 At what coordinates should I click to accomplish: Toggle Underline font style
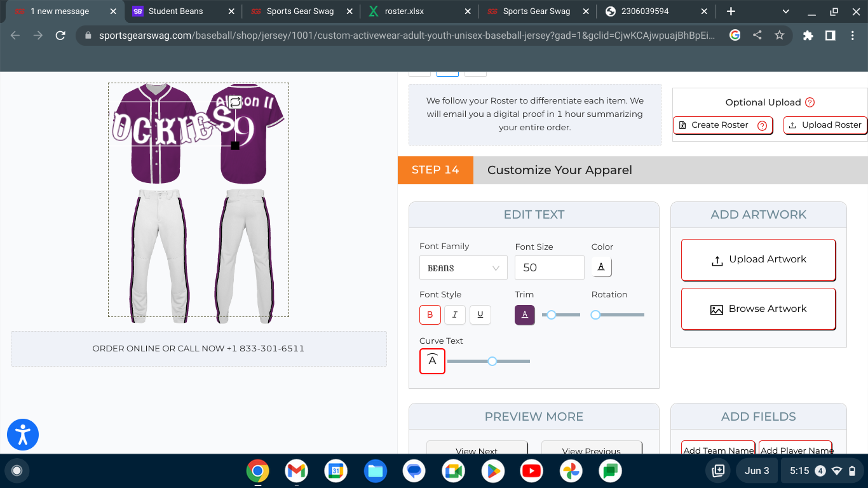pyautogui.click(x=480, y=315)
